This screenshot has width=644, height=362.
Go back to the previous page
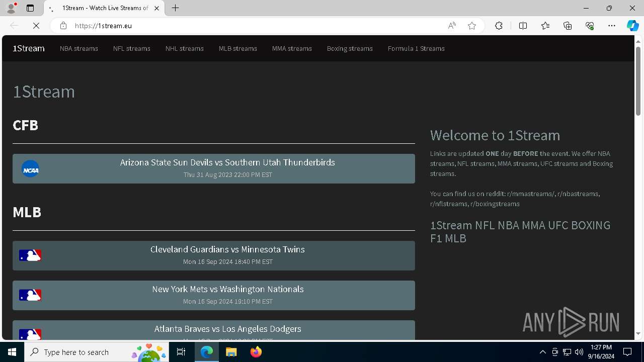pos(14,26)
